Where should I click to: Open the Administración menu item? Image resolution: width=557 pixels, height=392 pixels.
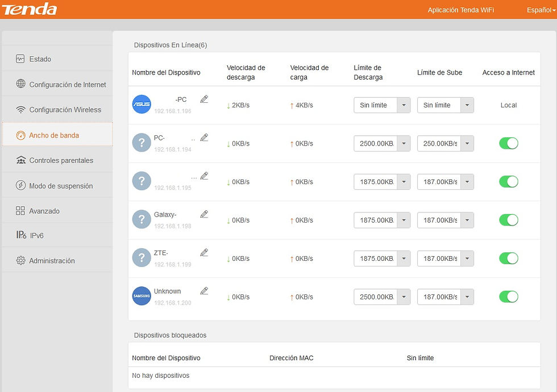pyautogui.click(x=57, y=261)
